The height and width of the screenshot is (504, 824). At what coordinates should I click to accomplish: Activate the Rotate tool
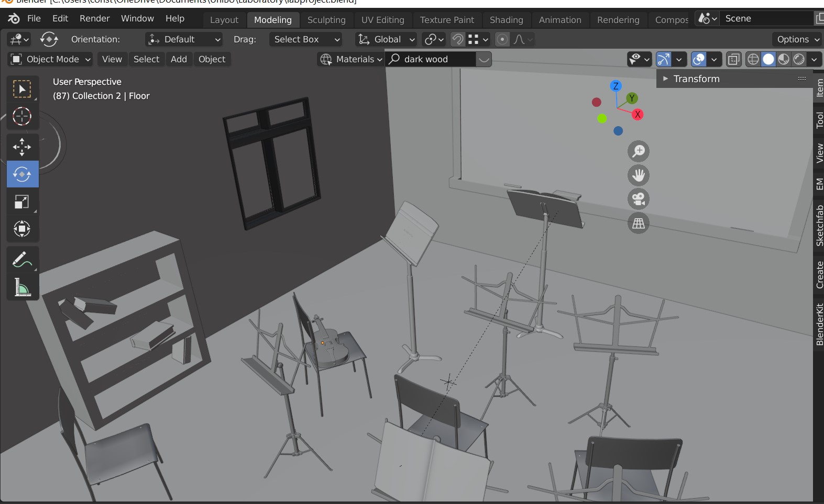pos(22,174)
